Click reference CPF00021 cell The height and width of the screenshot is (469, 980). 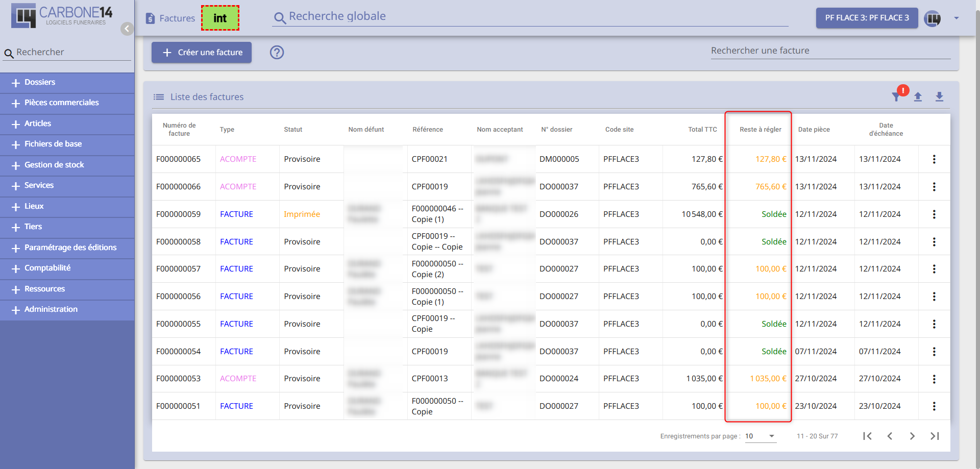click(429, 159)
